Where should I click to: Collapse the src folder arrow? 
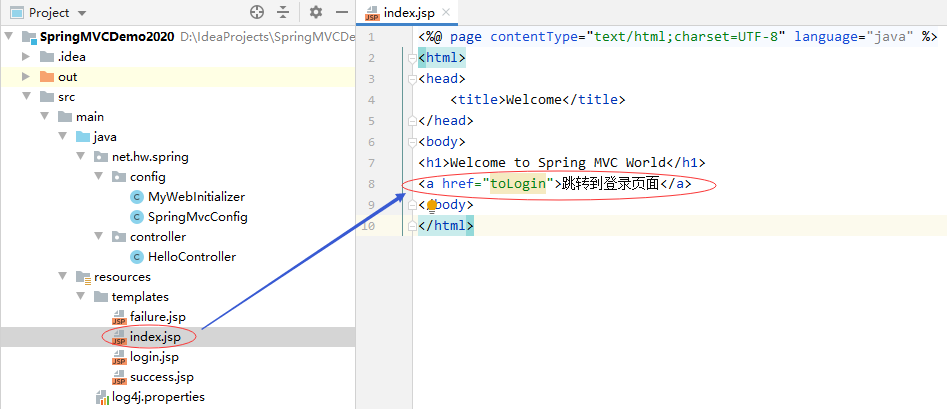25,97
